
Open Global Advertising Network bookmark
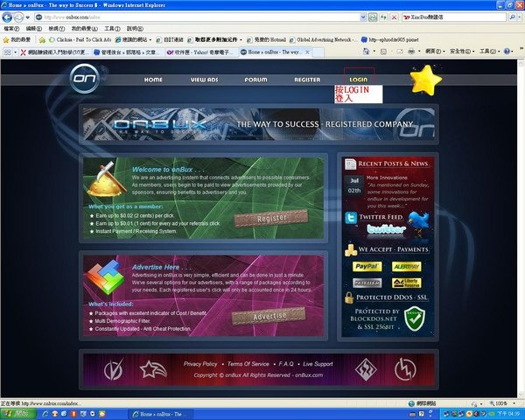324,40
